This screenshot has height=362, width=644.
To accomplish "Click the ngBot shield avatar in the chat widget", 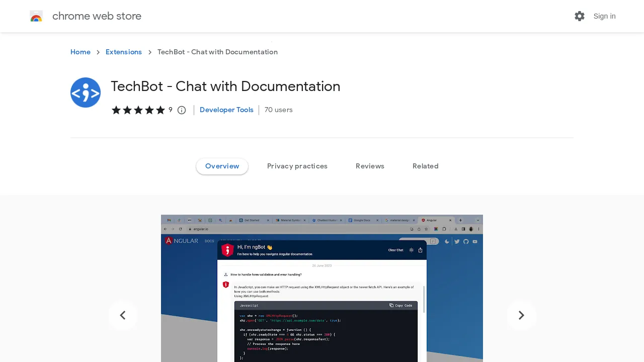I will click(227, 250).
